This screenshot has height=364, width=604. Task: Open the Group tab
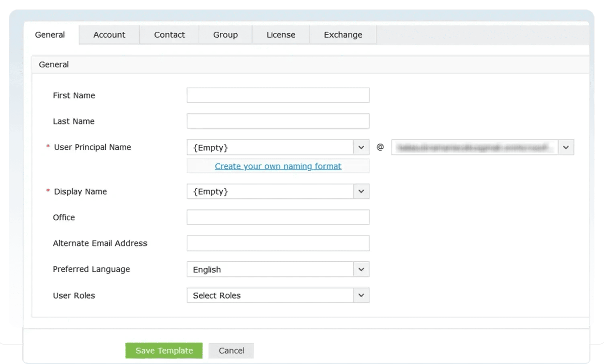tap(225, 35)
